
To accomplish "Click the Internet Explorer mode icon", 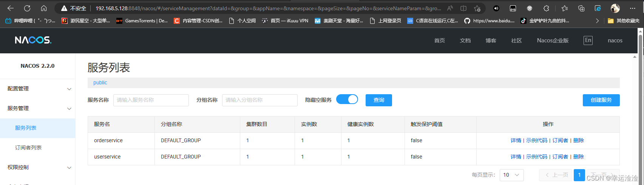I will [598, 8].
